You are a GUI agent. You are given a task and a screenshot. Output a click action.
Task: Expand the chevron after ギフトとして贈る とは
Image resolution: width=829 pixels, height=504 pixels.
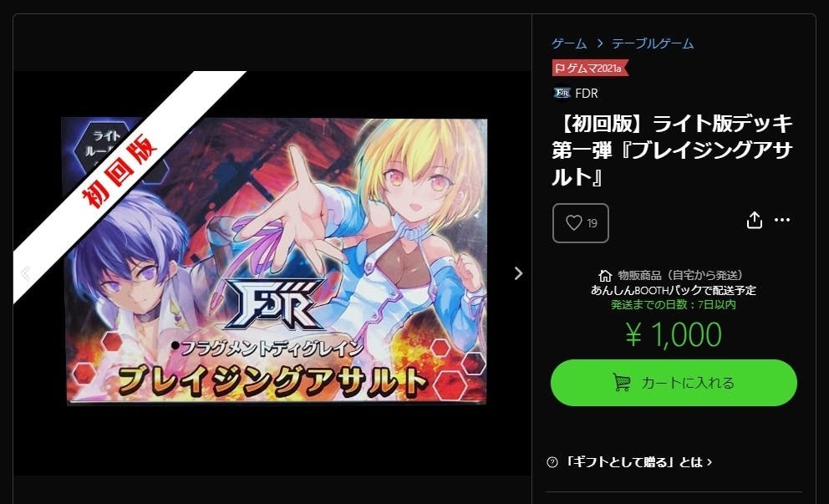click(709, 462)
